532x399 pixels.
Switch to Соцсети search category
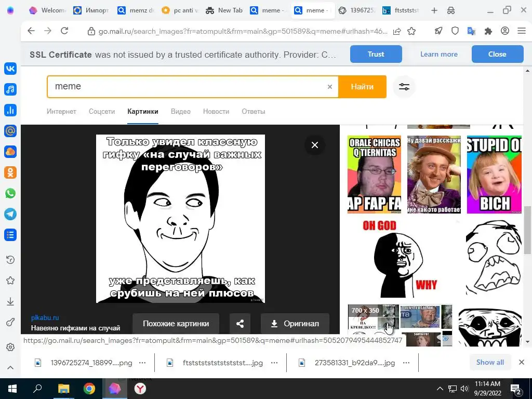pos(102,111)
